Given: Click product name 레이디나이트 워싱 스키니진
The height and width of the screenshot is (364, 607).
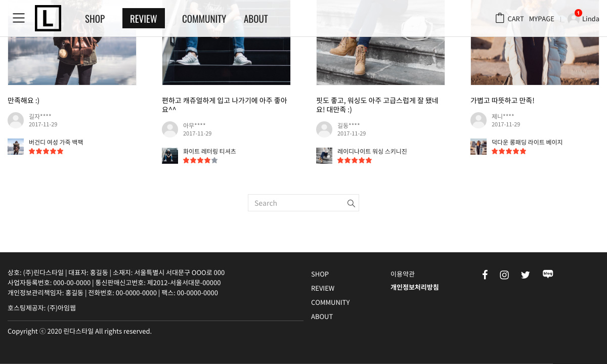Looking at the screenshot, I should 372,151.
